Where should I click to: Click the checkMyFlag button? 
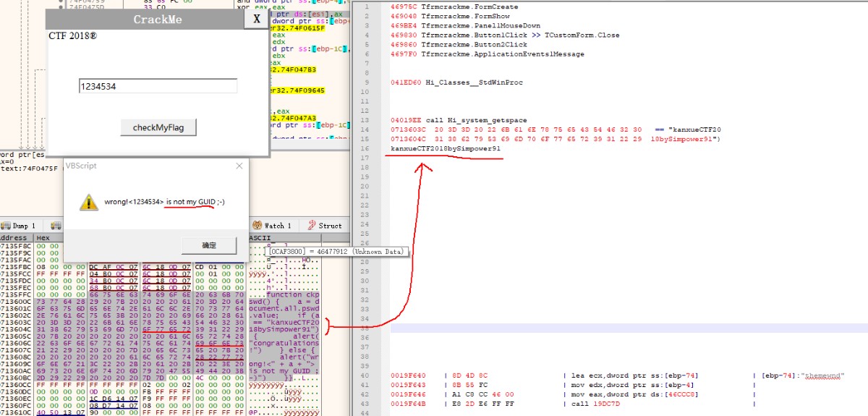tap(158, 127)
